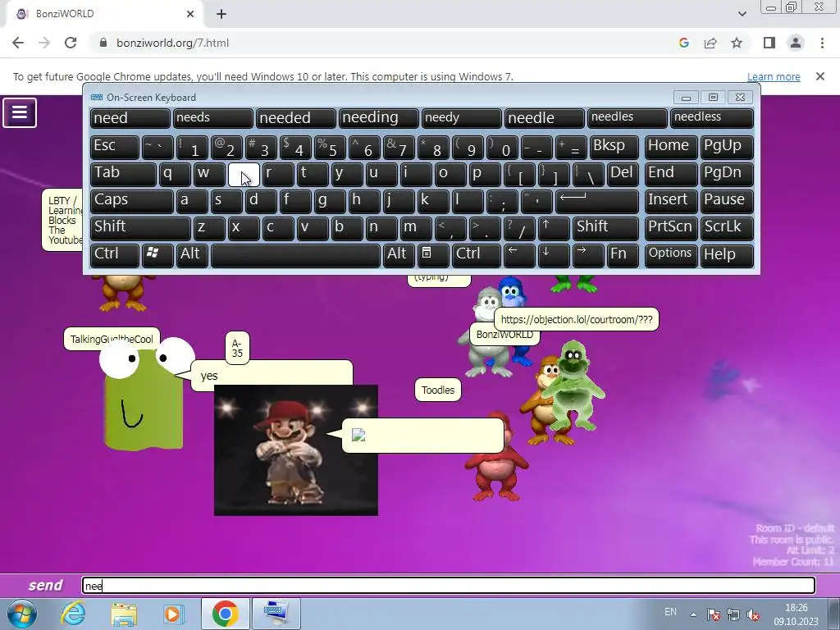
Task: Choose the 'needs' word suggestion
Action: pos(212,118)
